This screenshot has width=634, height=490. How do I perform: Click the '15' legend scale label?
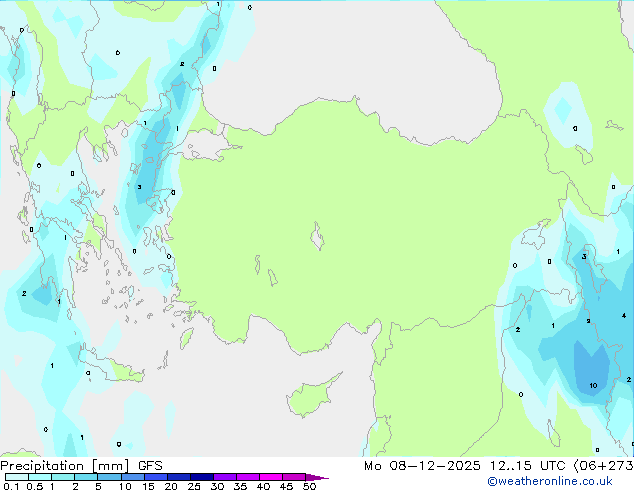[x=148, y=486]
